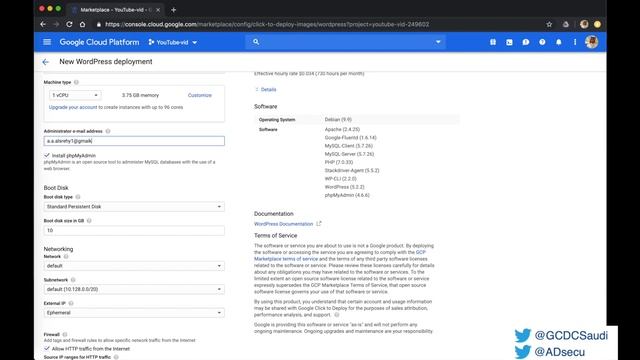Viewport: 640px width, 360px height.
Task: Click the Cloud header search box
Action: click(x=345, y=42)
